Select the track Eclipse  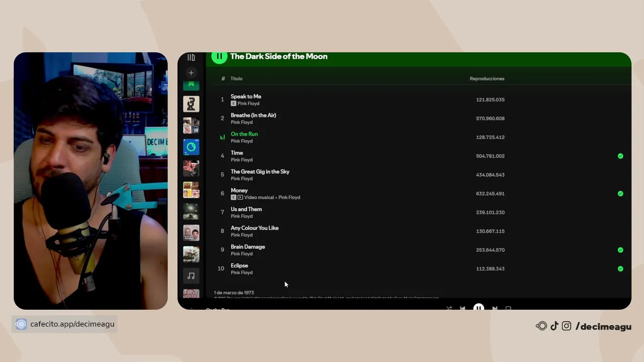pyautogui.click(x=239, y=265)
